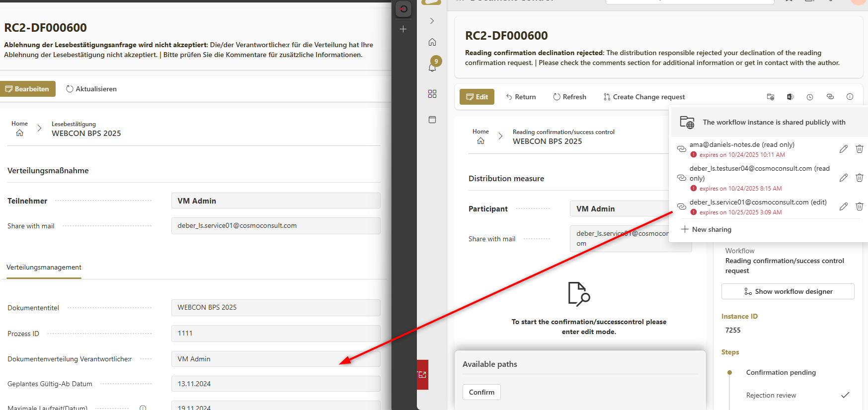This screenshot has width=868, height=410.
Task: Click the Bearbeiten button
Action: 27,89
